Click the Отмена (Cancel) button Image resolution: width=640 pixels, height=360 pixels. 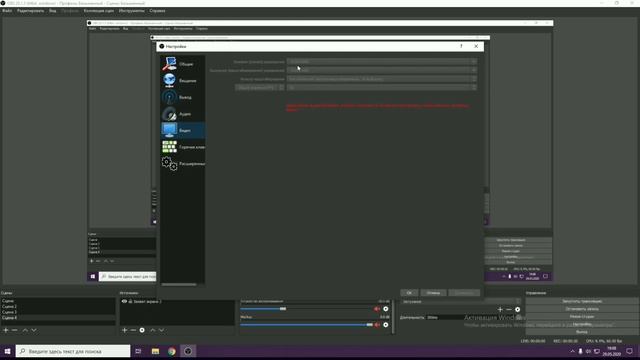(433, 293)
